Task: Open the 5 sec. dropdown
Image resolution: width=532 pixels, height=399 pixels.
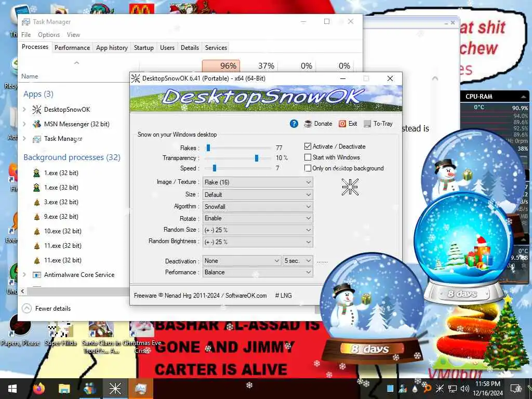Action: coord(298,261)
